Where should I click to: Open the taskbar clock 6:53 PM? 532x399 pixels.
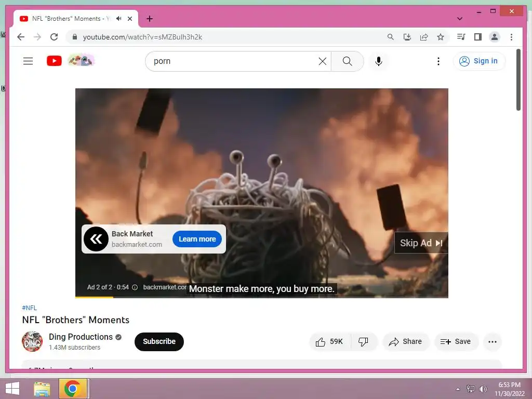(x=509, y=389)
